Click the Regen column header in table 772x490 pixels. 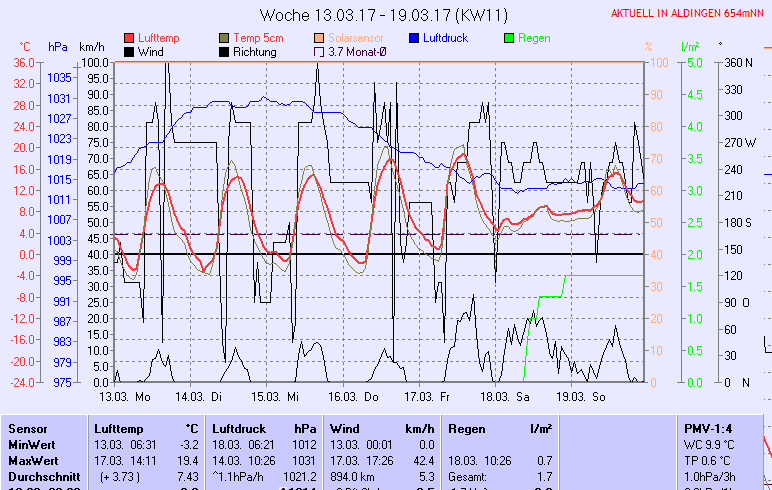click(468, 428)
